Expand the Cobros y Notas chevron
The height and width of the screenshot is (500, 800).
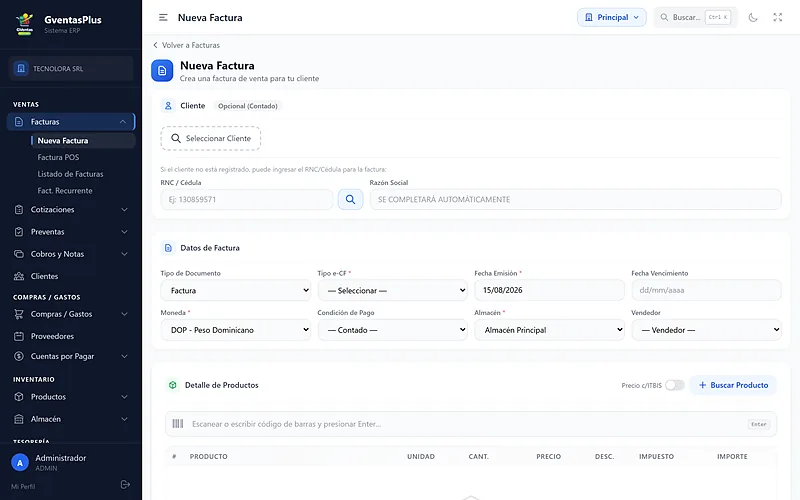point(124,254)
